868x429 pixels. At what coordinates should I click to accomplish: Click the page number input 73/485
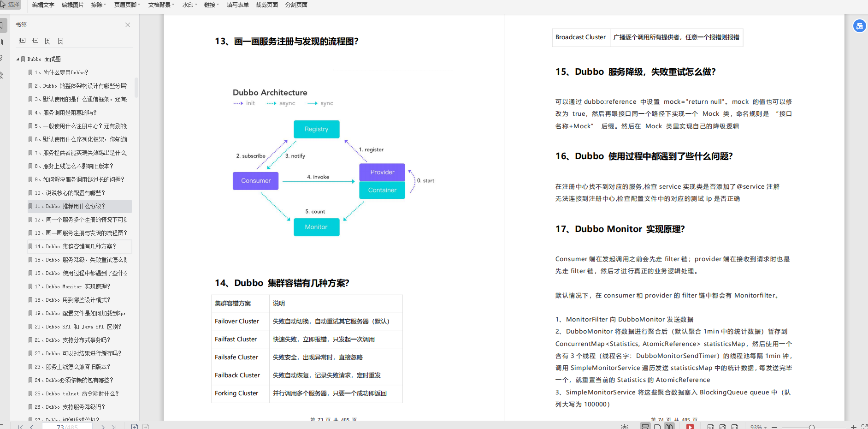pyautogui.click(x=67, y=427)
